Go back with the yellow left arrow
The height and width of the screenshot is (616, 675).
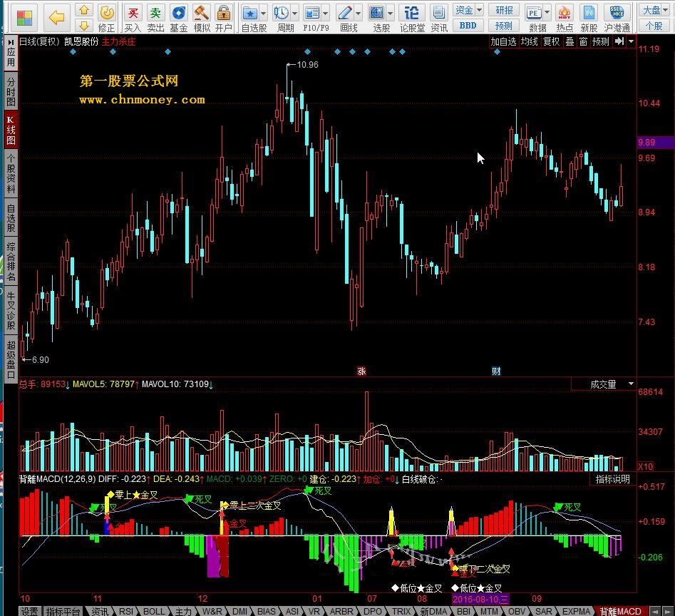(56, 18)
